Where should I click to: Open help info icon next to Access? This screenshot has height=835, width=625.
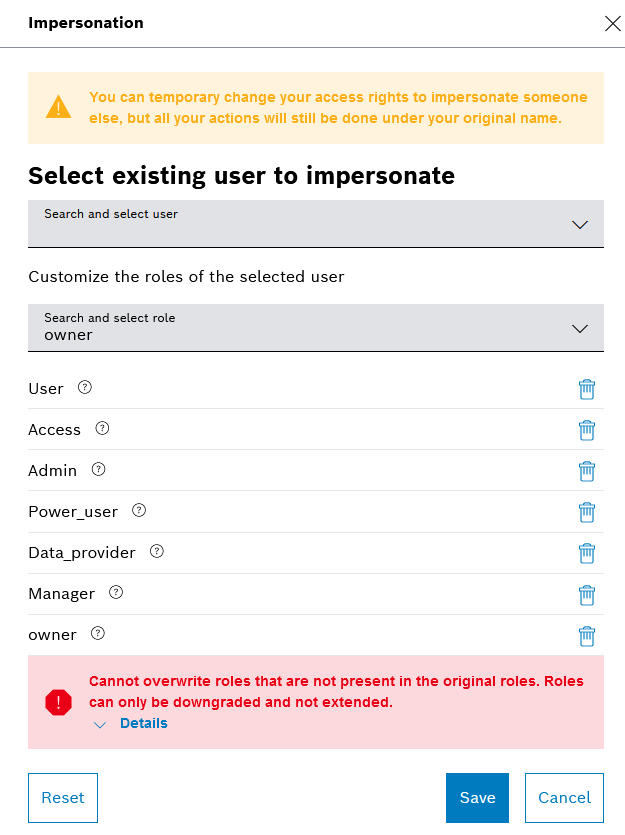[102, 429]
